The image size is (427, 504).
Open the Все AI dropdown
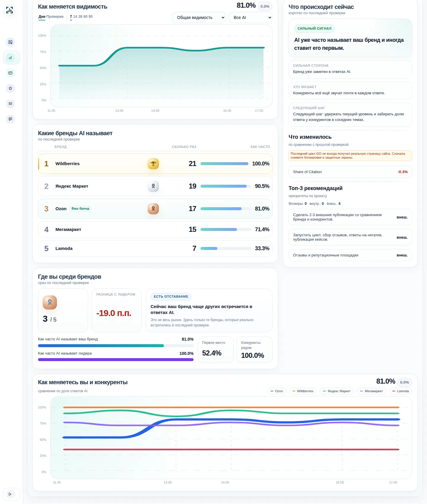[x=251, y=17]
